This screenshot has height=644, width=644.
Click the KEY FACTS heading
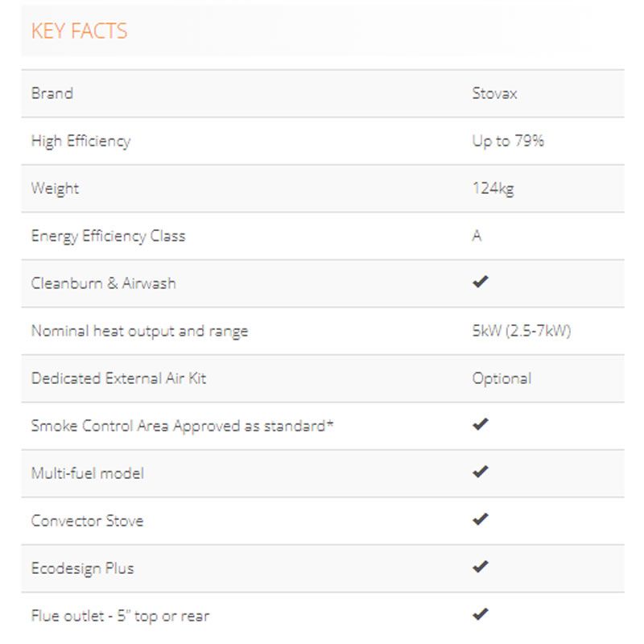coord(79,31)
